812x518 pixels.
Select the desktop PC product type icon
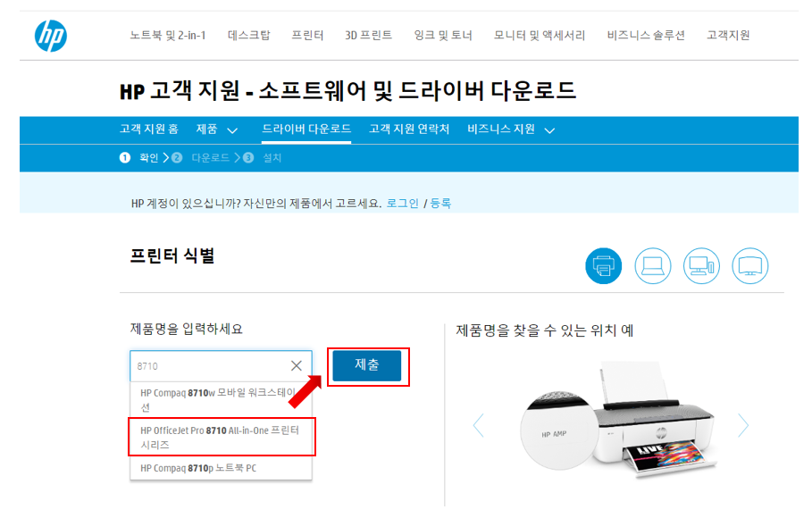(x=701, y=266)
